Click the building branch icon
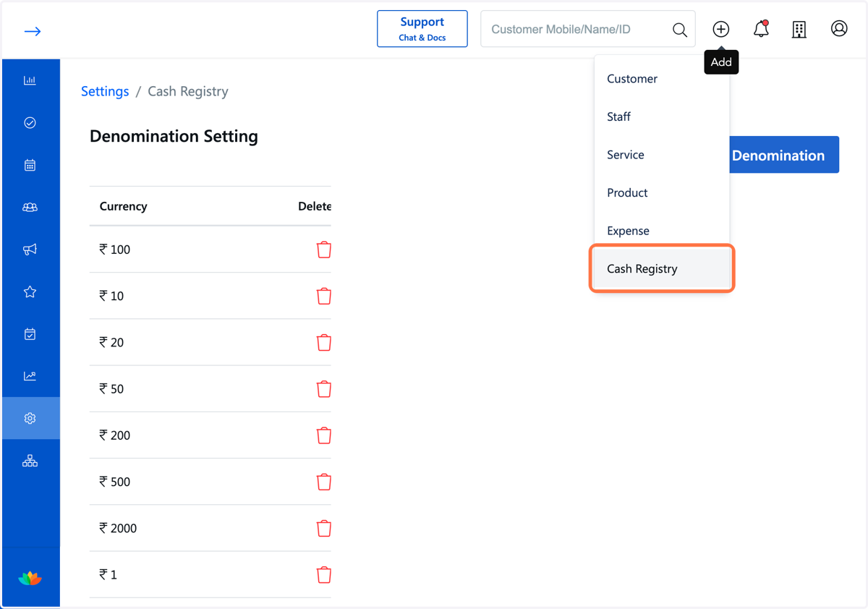 click(799, 29)
